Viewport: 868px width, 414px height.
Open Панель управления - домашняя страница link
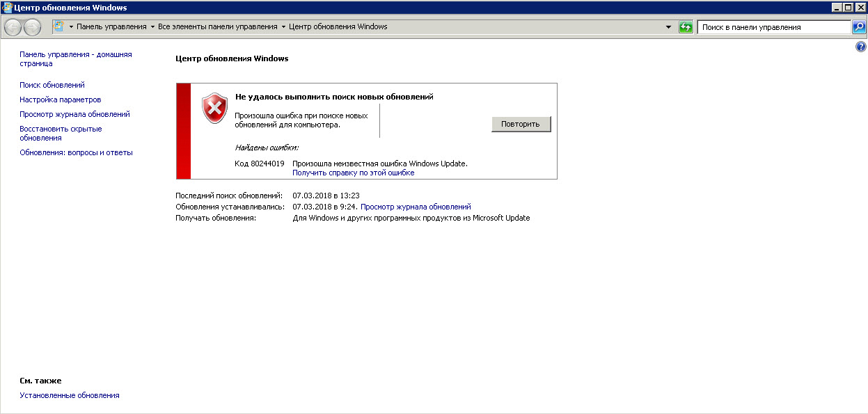(75, 59)
